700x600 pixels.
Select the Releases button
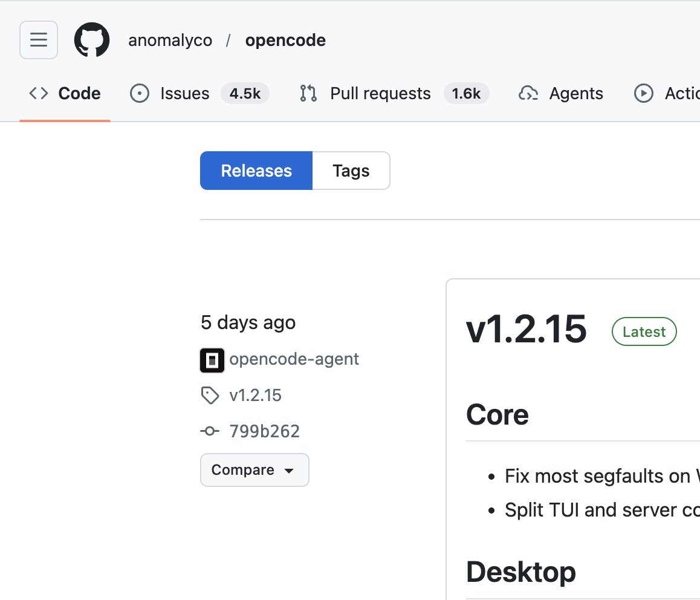point(256,171)
